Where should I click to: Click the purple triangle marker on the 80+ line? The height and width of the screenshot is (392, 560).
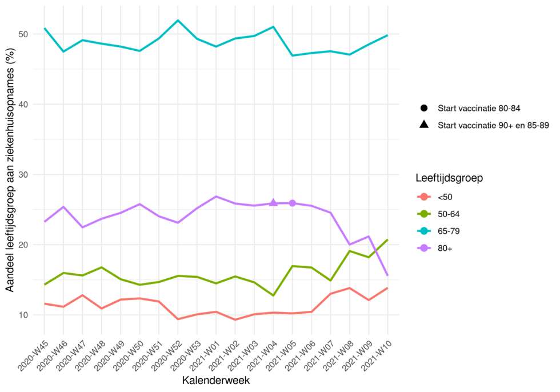click(273, 203)
